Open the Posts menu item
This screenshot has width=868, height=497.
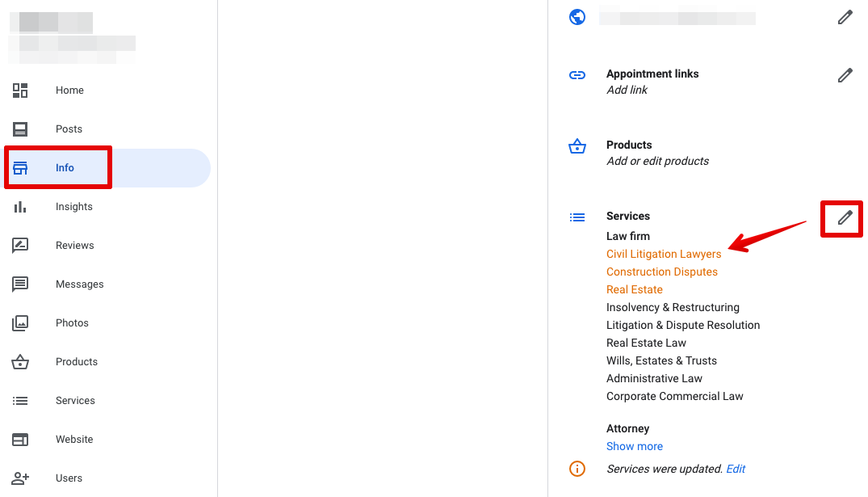(69, 129)
